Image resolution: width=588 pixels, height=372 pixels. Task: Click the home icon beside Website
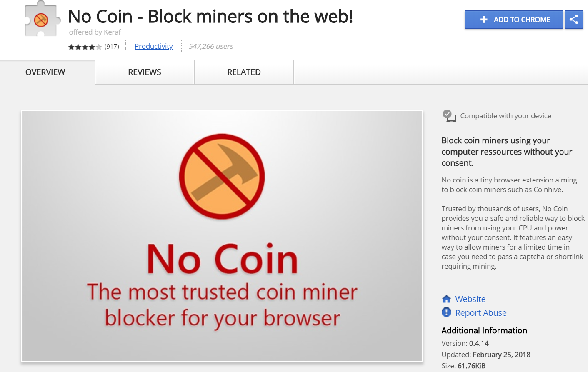[446, 299]
